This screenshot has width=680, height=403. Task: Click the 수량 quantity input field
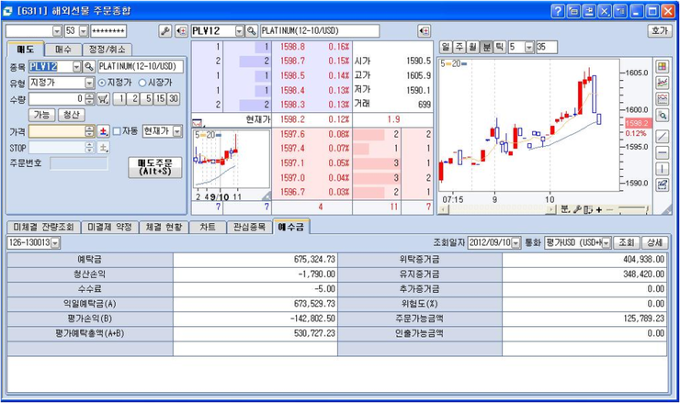click(x=57, y=99)
